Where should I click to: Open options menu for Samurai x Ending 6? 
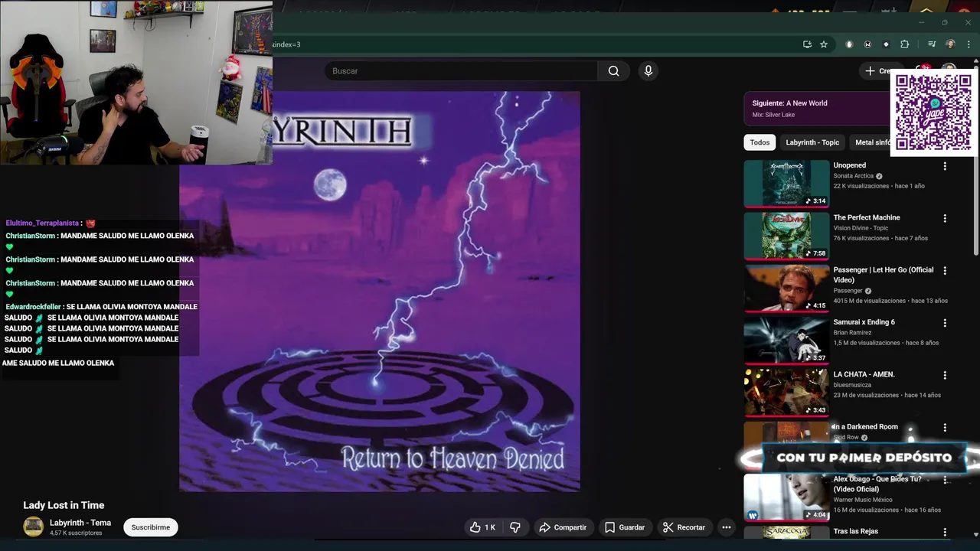pos(945,323)
